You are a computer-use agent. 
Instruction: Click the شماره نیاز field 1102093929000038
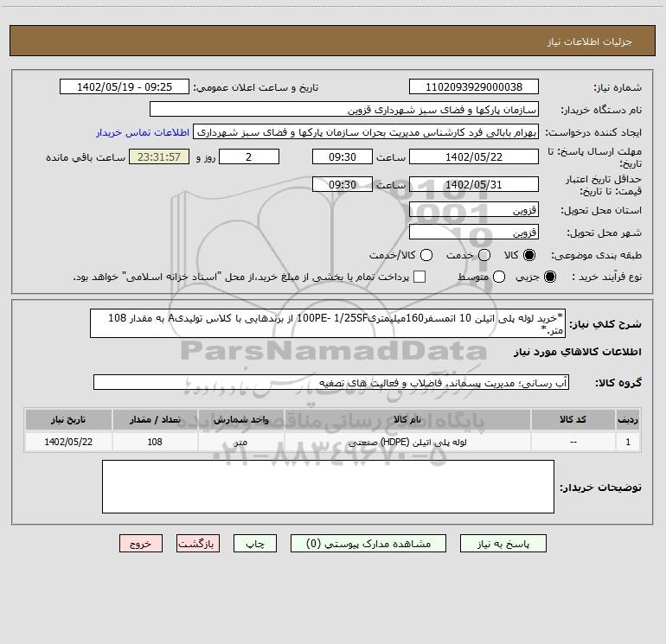[x=474, y=87]
